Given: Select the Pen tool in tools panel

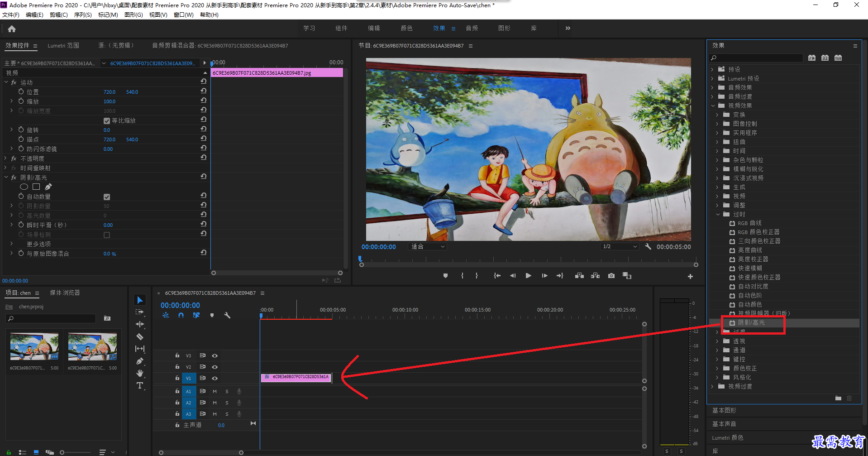Looking at the screenshot, I should click(140, 361).
